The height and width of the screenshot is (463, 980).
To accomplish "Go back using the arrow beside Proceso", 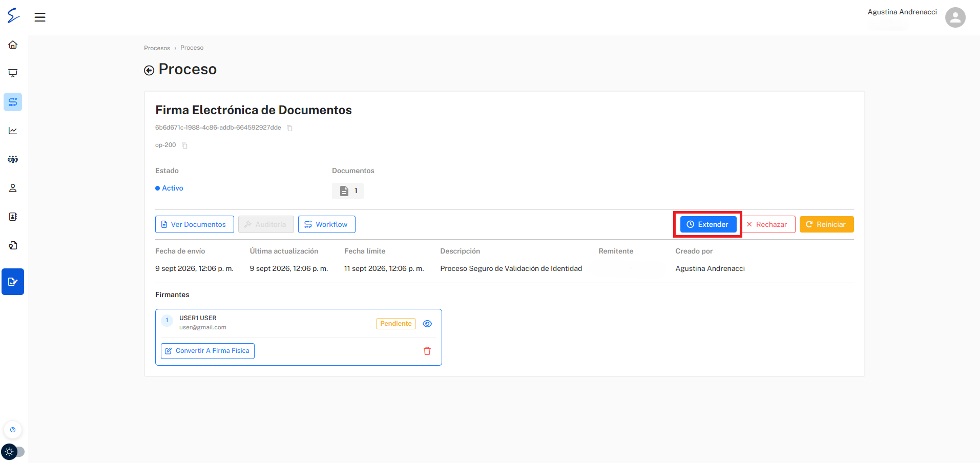I will 149,70.
